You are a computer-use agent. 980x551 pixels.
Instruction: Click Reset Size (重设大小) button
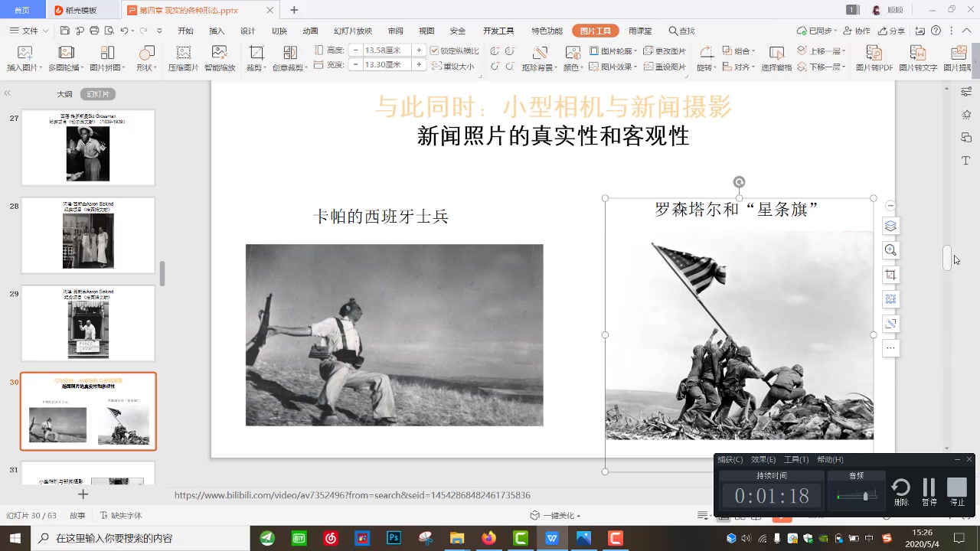(x=453, y=67)
